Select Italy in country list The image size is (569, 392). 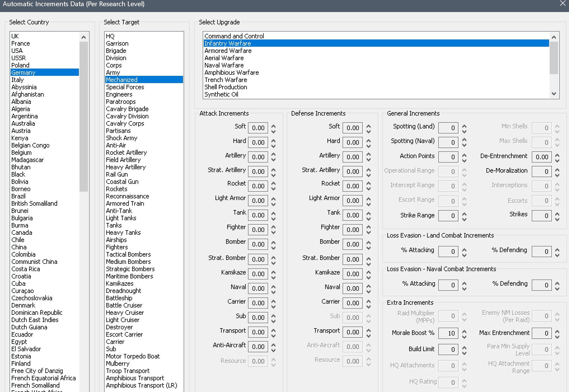[x=17, y=80]
